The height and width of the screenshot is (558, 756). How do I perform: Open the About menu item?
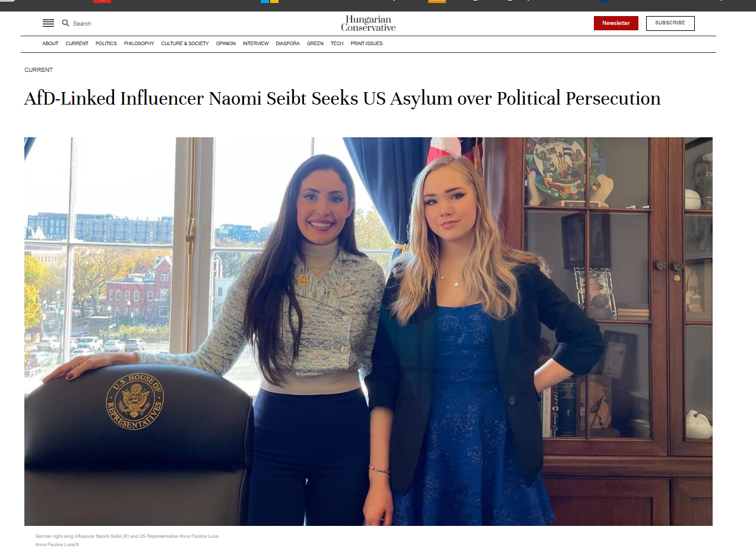[50, 43]
